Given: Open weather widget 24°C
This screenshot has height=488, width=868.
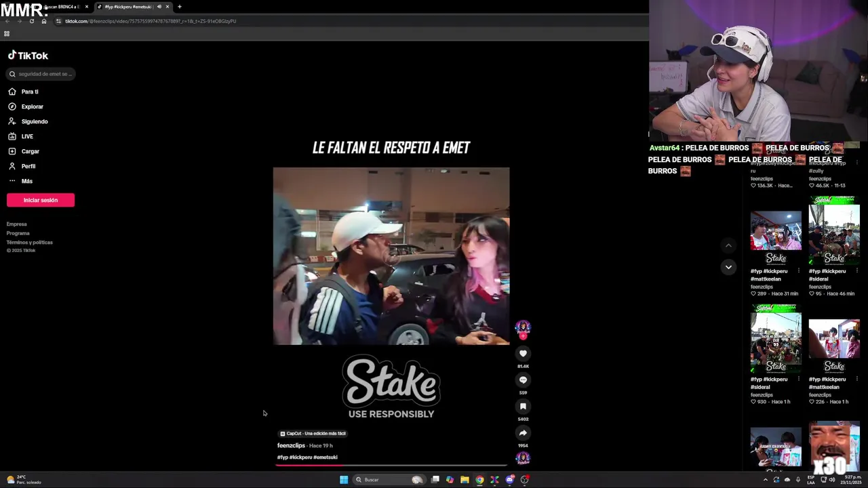Looking at the screenshot, I should pyautogui.click(x=24, y=480).
